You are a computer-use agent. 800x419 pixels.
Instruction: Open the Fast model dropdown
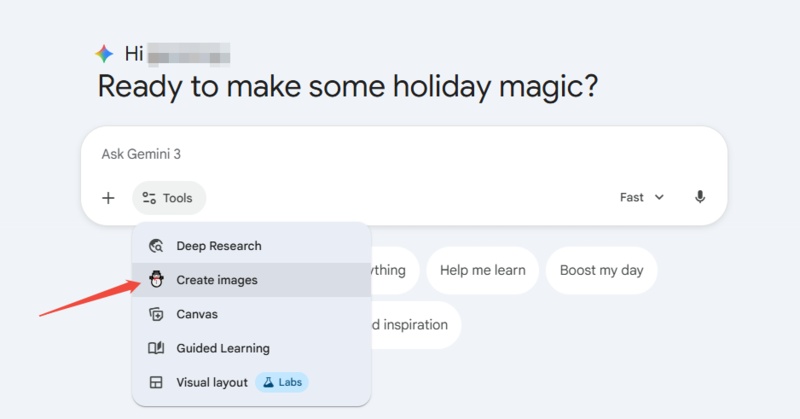click(x=641, y=197)
